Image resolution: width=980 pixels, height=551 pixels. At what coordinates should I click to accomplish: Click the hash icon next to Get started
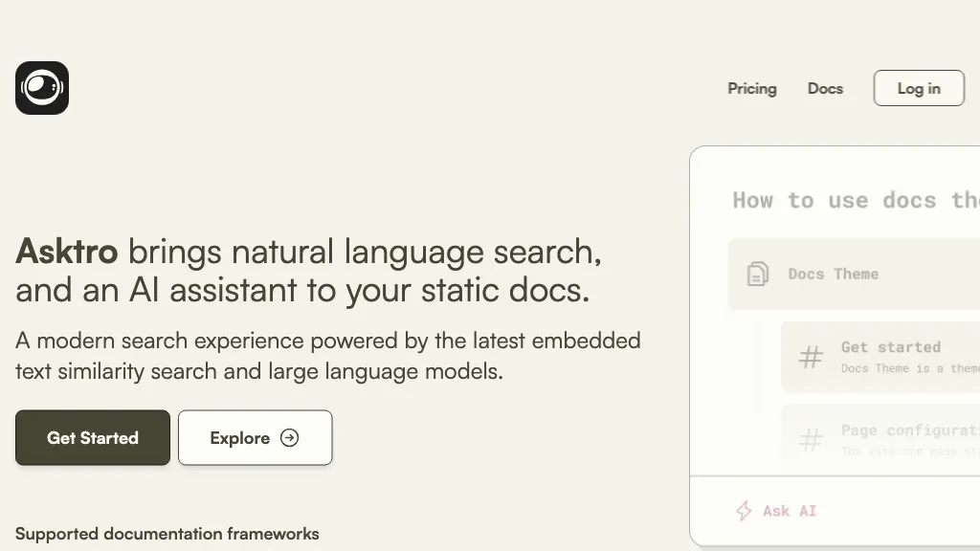click(x=811, y=356)
